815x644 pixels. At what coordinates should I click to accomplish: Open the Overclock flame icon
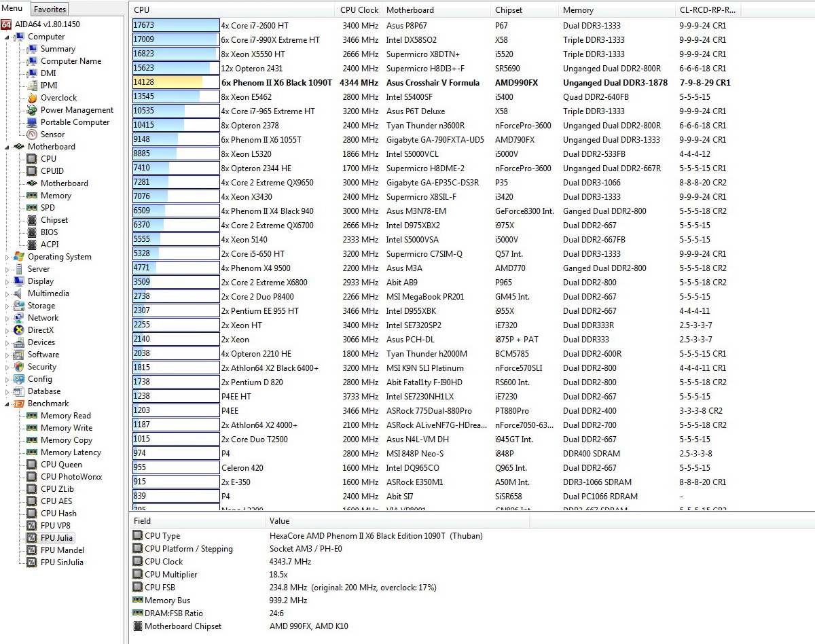(x=32, y=98)
